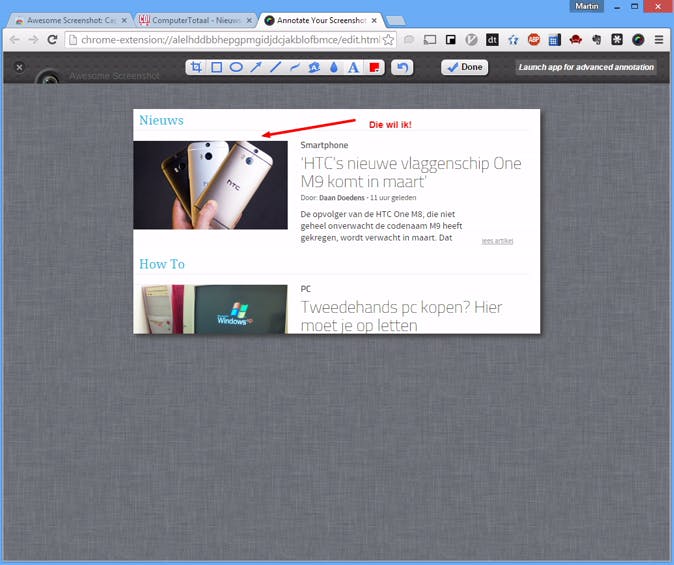Click the chrome-extension address bar
The image size is (674, 565).
tap(230, 40)
